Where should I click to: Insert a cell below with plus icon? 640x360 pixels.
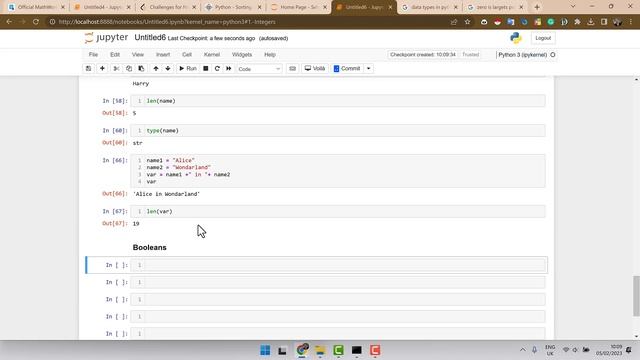point(102,69)
